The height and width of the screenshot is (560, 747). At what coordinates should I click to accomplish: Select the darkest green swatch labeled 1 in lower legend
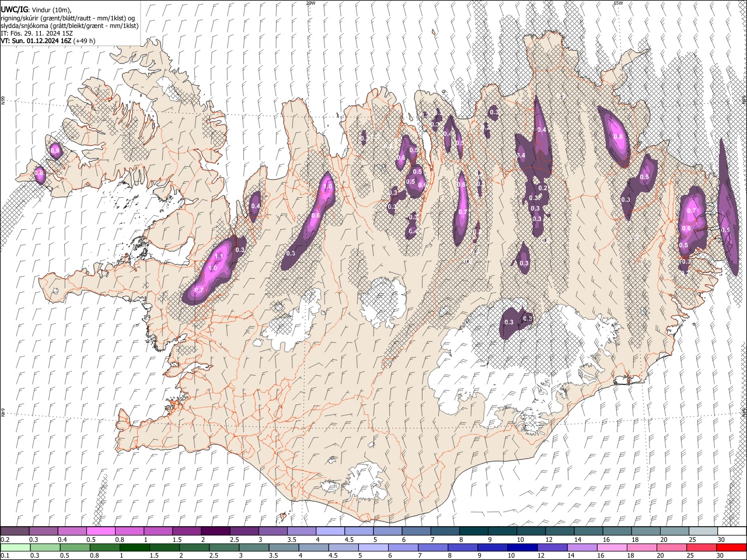tap(135, 548)
